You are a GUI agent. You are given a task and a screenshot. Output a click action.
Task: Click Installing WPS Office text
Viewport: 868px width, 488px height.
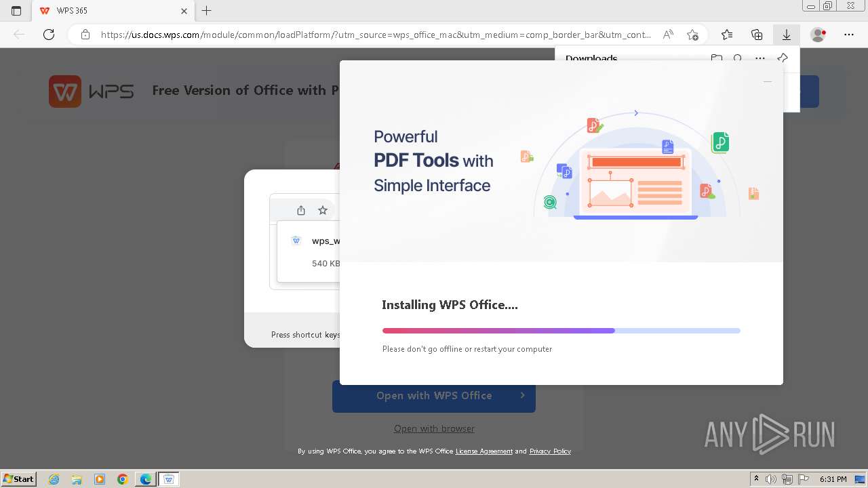pos(450,305)
